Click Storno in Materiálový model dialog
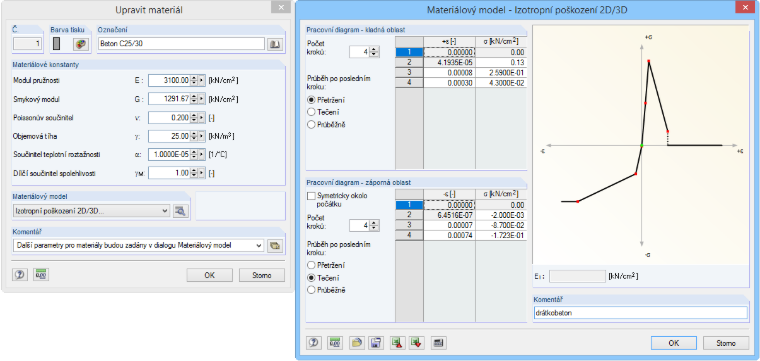The image size is (760, 361). [726, 343]
